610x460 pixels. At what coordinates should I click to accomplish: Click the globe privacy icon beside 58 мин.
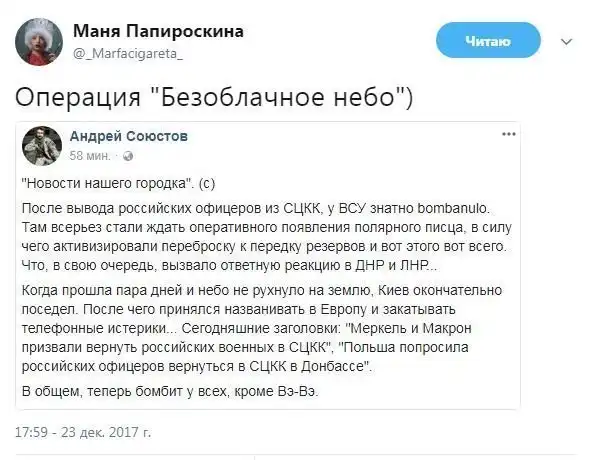(x=125, y=157)
